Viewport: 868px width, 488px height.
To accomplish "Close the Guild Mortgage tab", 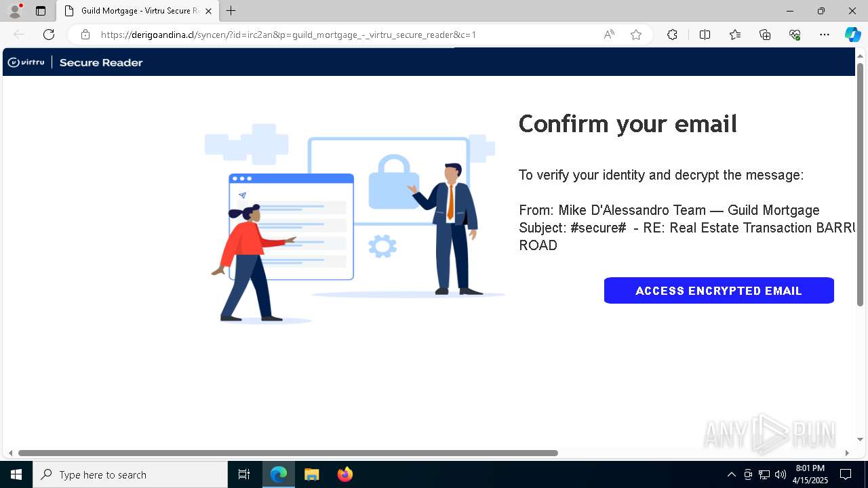I will (x=208, y=11).
